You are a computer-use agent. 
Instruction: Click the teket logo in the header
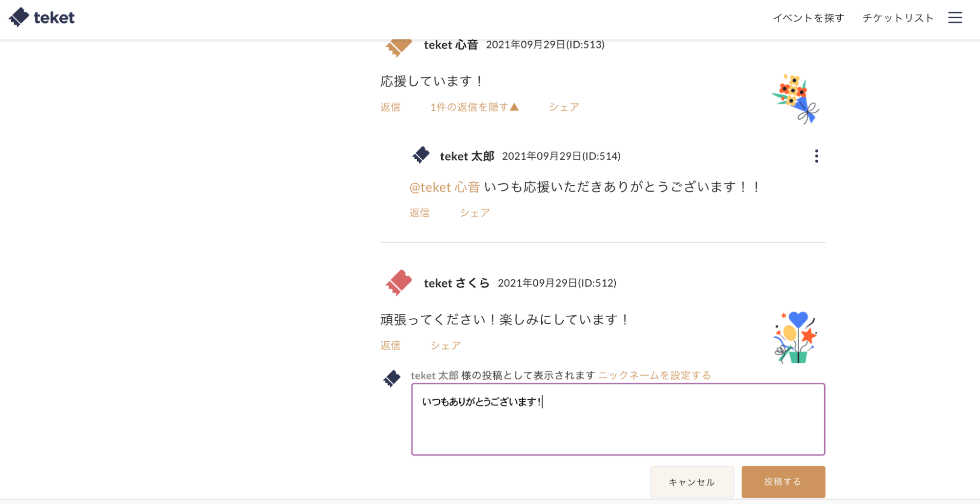[42, 17]
